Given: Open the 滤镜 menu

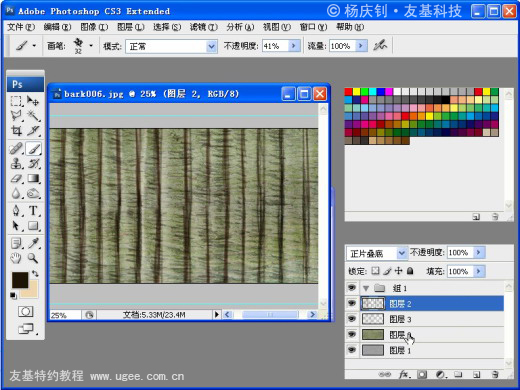Looking at the screenshot, I should coord(204,27).
